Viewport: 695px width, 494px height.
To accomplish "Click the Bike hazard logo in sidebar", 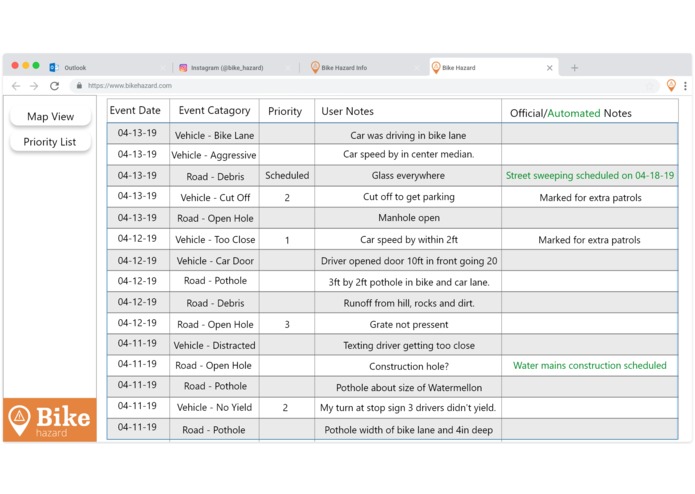I will (x=50, y=420).
